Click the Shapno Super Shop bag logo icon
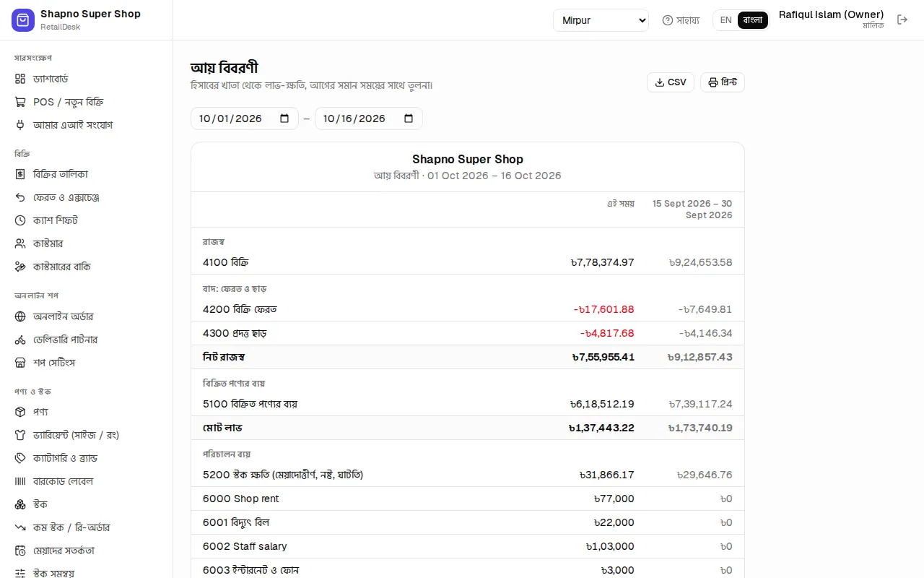Screen dimensions: 924x578 23,20
